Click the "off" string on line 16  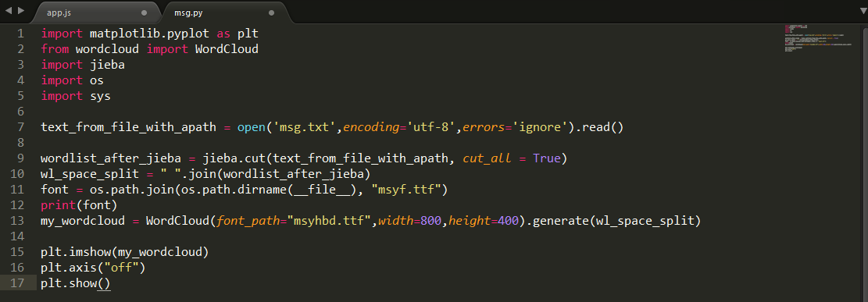click(121, 268)
